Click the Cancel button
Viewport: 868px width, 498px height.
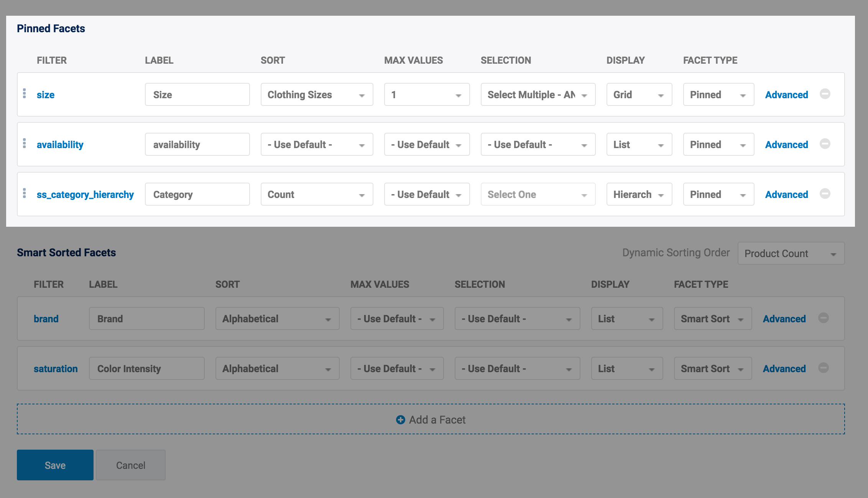131,465
